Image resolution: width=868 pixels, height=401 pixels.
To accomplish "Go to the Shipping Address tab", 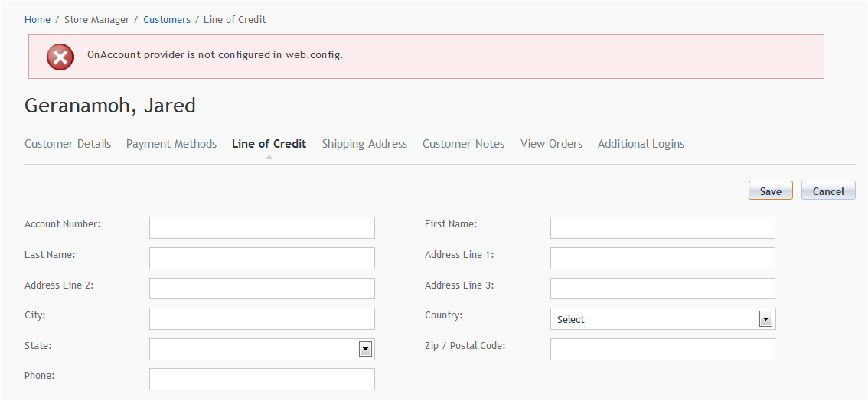I will [364, 144].
